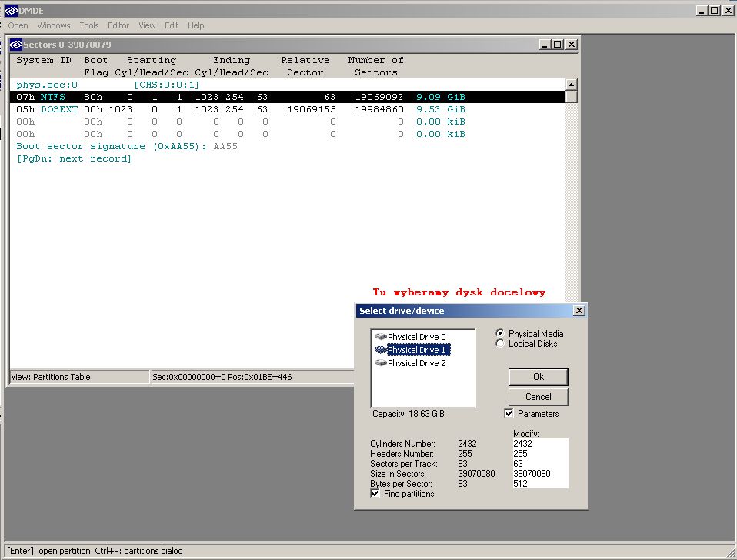The width and height of the screenshot is (737, 560).
Task: Toggle the Parameters checkbox
Action: click(509, 413)
